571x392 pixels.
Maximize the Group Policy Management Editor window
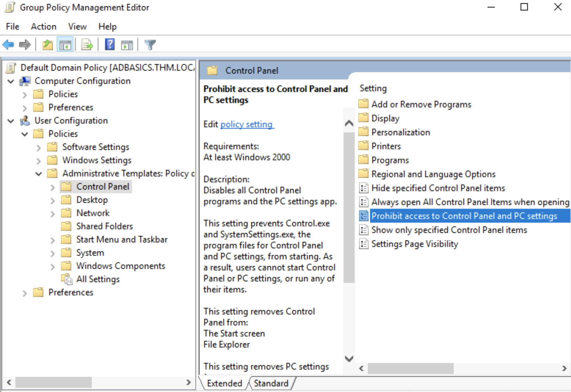click(524, 7)
